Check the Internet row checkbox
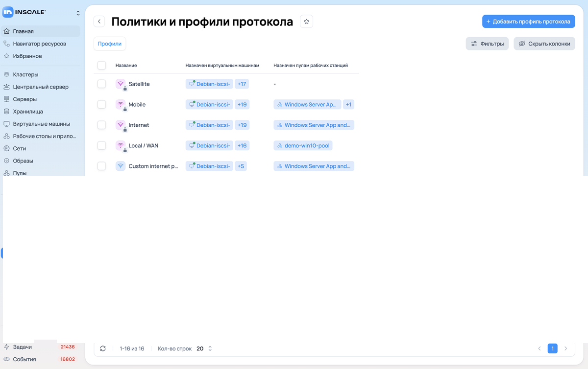 tap(101, 125)
